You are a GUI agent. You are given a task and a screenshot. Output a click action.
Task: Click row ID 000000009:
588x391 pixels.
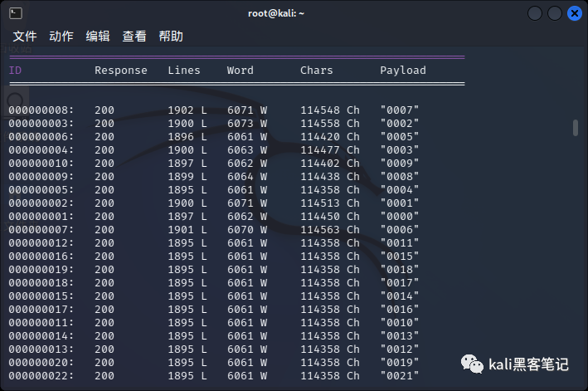pos(41,176)
